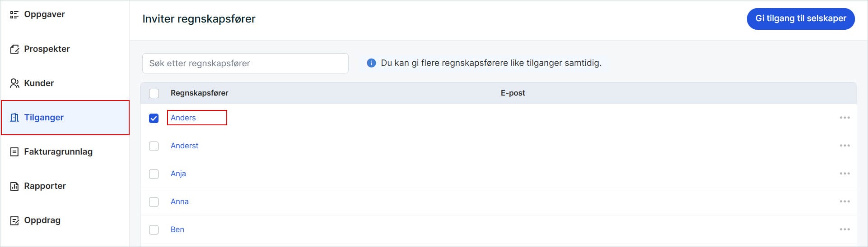868x247 pixels.
Task: Open the Anders accountant link
Action: pyautogui.click(x=183, y=118)
